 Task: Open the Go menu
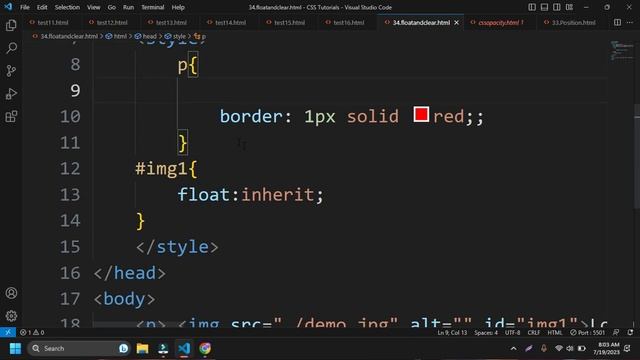pyautogui.click(x=111, y=7)
